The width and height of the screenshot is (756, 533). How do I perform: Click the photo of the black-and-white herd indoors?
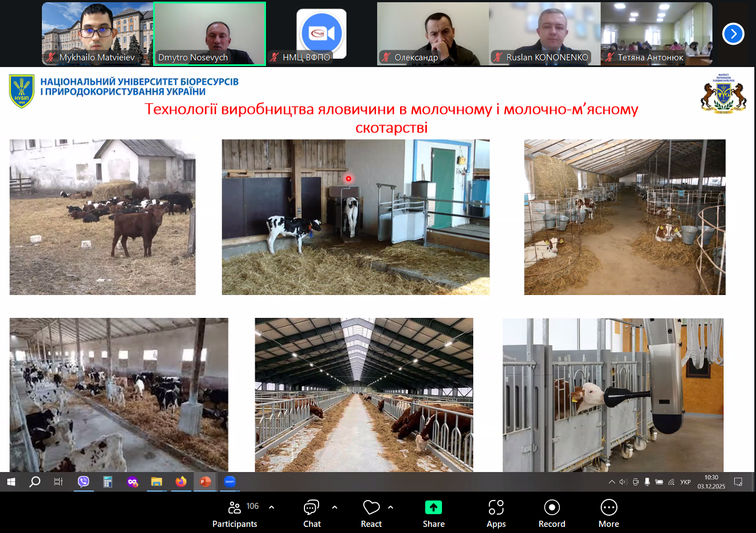pyautogui.click(x=118, y=395)
